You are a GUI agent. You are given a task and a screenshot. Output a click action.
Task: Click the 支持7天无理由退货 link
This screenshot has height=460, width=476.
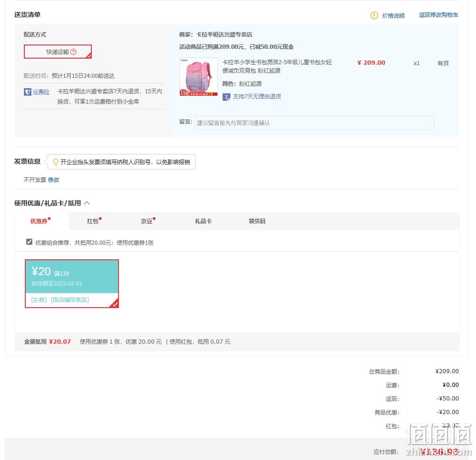[x=257, y=97]
